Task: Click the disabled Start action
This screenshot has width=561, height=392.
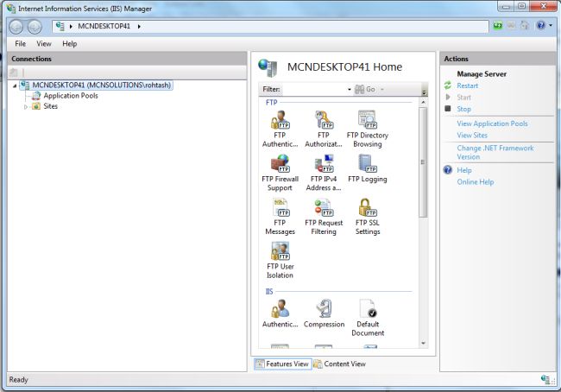Action: (463, 97)
